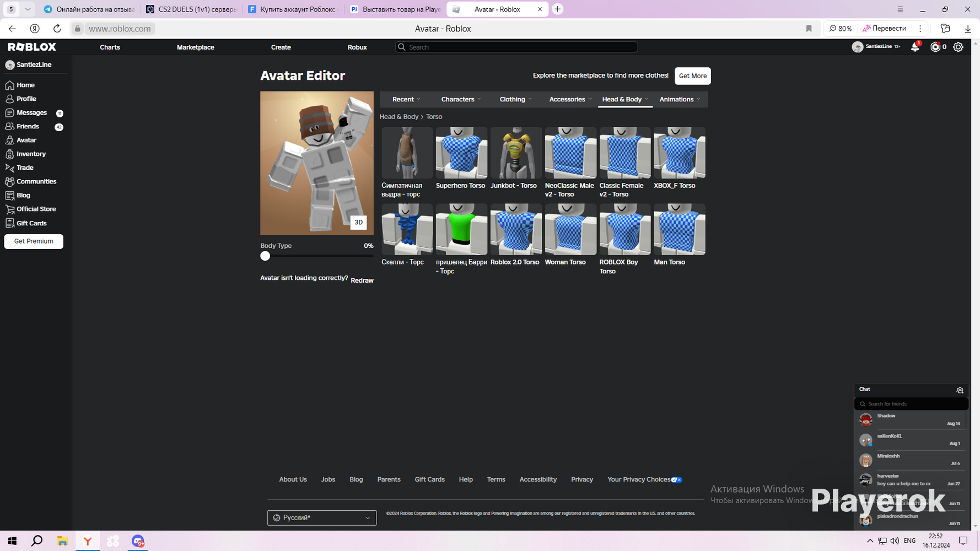Open the browser tab list dropdown arrow
980x551 pixels.
[x=28, y=9]
